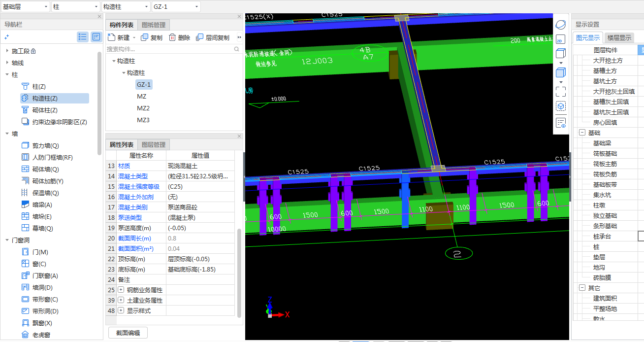
Task: Close the 导航栏 navigation panel
Action: click(99, 17)
